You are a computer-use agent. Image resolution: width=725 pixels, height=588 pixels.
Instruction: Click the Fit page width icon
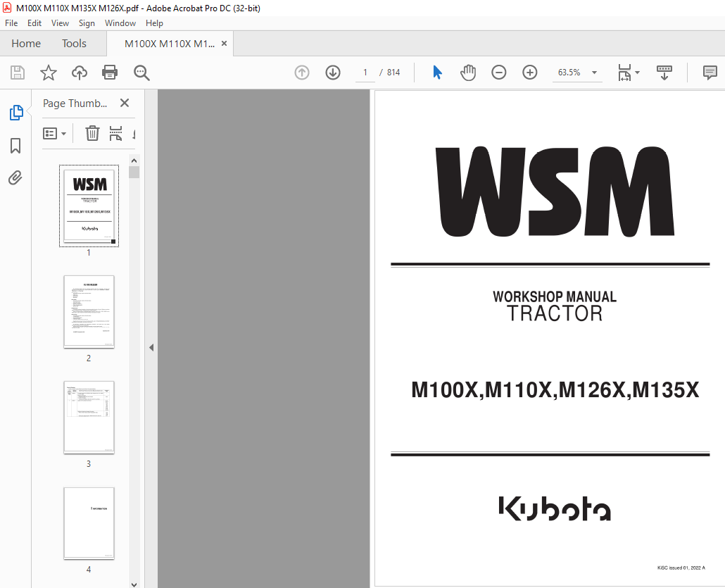click(x=624, y=73)
